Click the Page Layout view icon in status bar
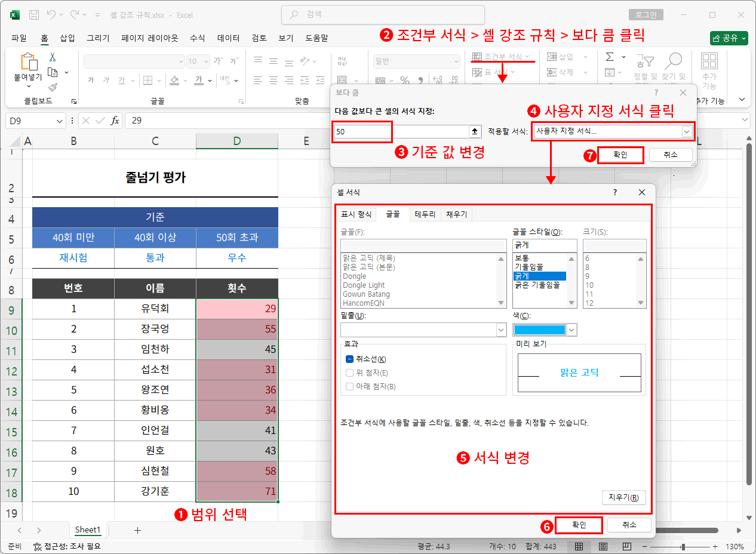This screenshot has width=756, height=554. click(603, 546)
